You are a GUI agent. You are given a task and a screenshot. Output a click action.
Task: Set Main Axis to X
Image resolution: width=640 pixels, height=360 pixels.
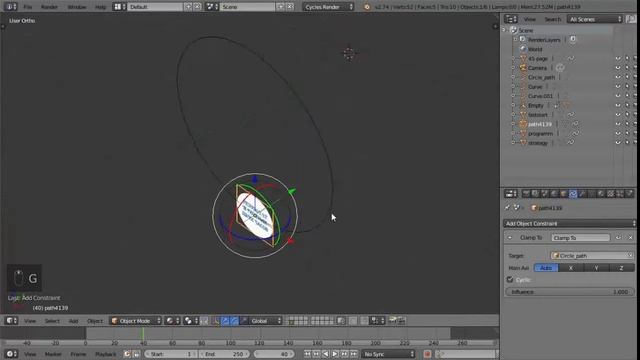571,268
